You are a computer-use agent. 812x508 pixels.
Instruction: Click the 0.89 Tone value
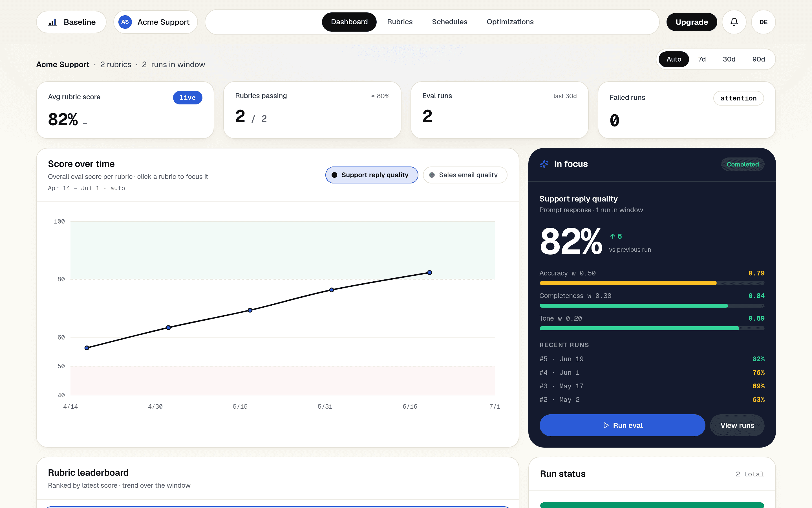pos(756,318)
